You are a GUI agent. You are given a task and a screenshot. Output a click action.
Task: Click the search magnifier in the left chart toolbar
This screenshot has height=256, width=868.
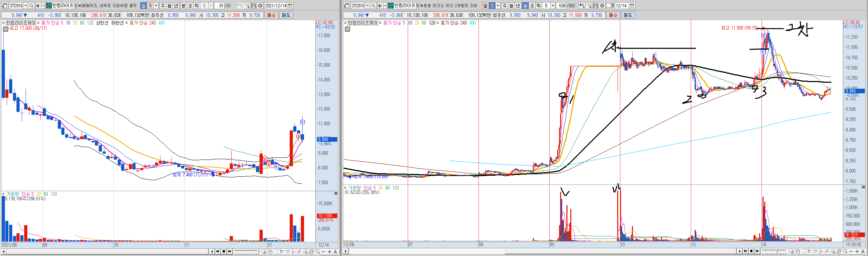(31, 6)
